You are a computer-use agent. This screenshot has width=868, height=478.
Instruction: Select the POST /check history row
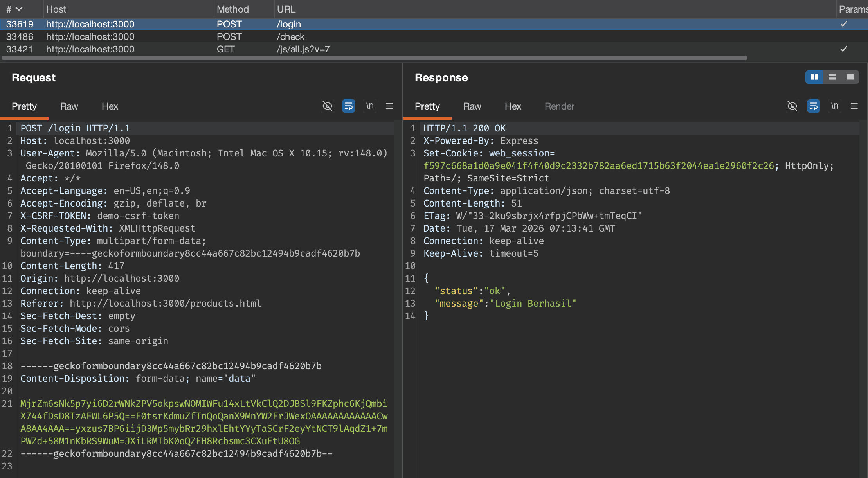tap(290, 37)
